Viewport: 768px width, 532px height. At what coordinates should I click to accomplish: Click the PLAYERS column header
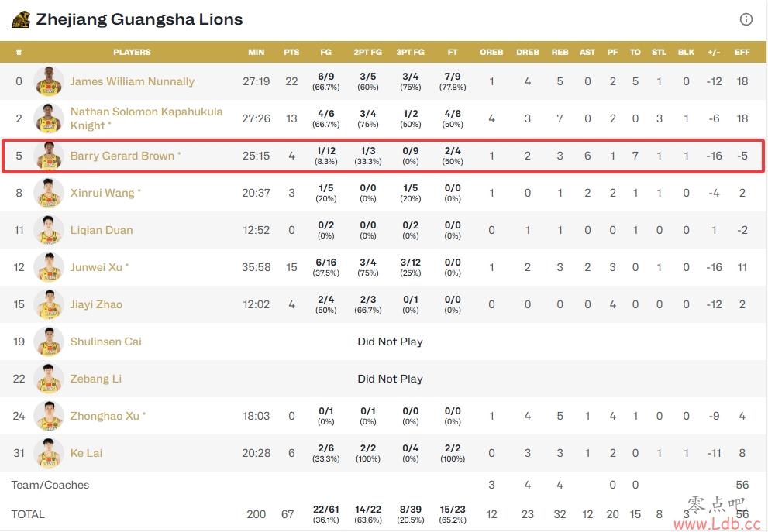tap(133, 52)
